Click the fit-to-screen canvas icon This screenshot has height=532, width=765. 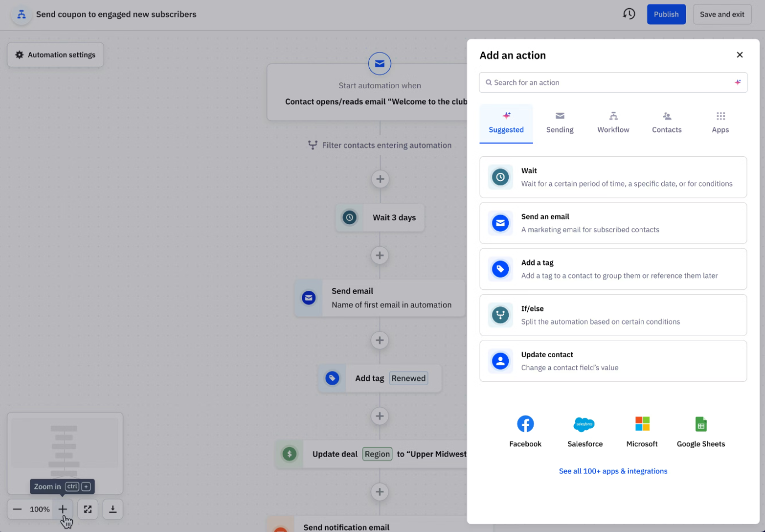click(x=87, y=509)
